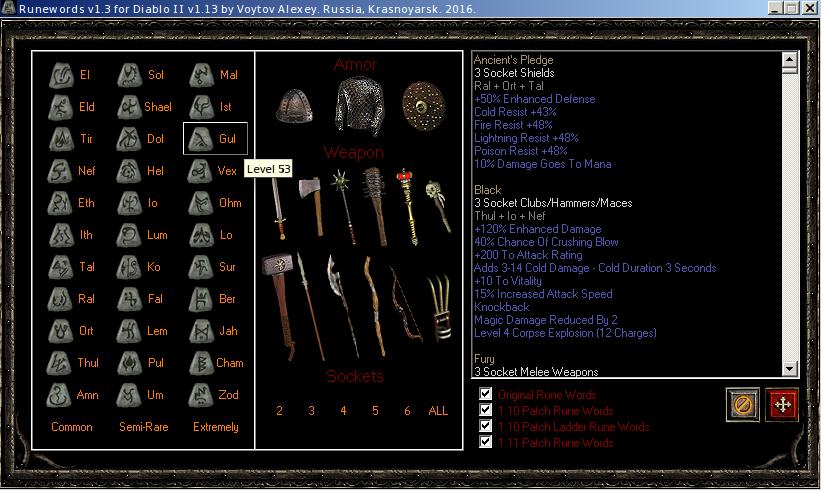Click the Ancient's Pledge runeword title

(513, 60)
